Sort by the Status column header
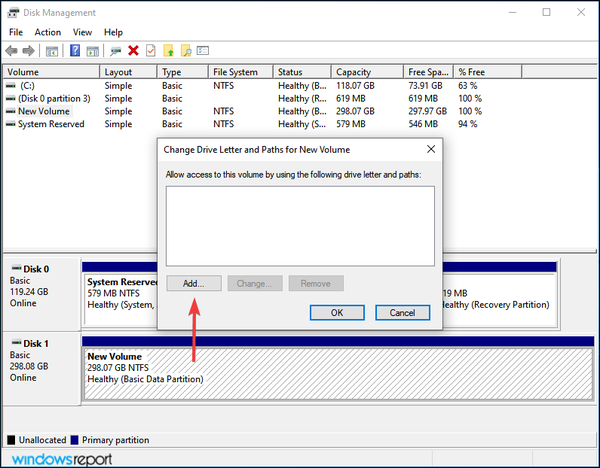 point(302,72)
